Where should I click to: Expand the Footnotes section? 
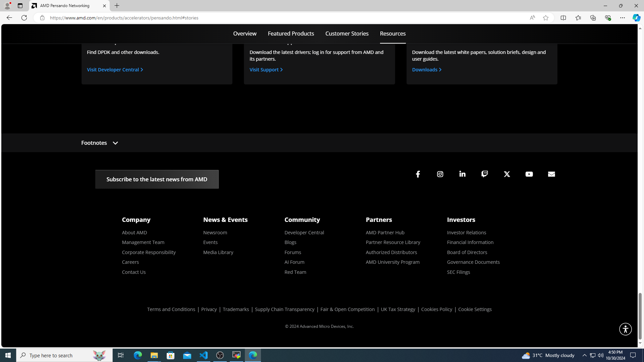(x=100, y=143)
